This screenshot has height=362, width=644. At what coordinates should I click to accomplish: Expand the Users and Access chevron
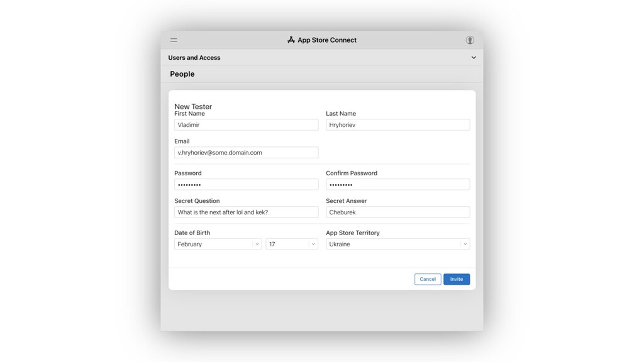474,57
